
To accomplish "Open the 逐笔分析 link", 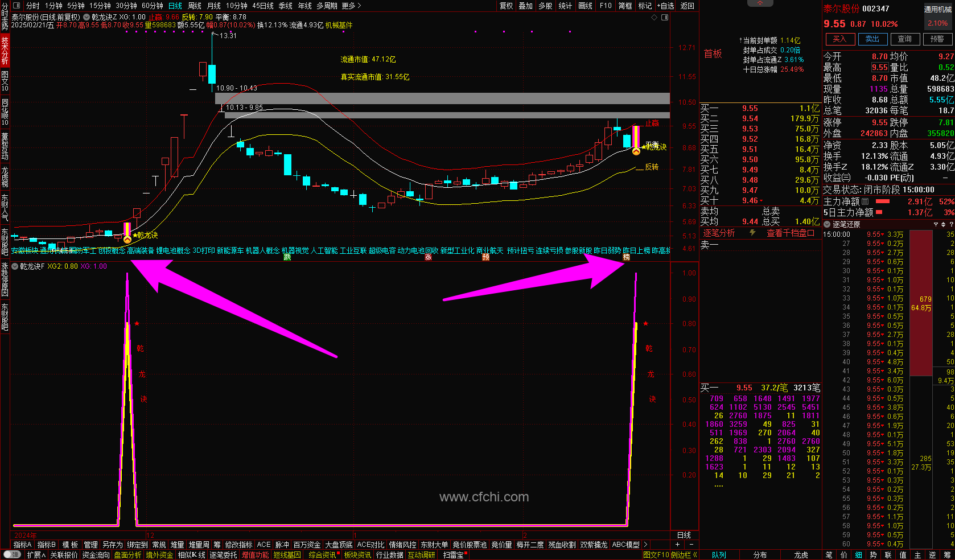I will (719, 233).
